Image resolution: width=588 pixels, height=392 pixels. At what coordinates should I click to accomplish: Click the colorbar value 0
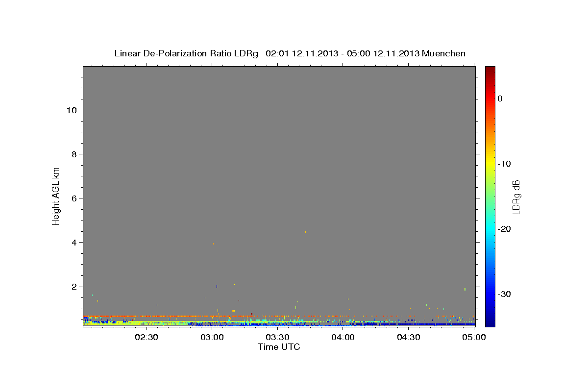[x=500, y=98]
